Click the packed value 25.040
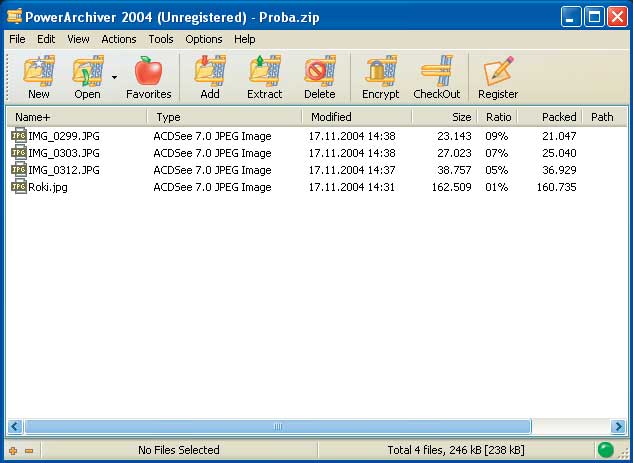 point(559,153)
